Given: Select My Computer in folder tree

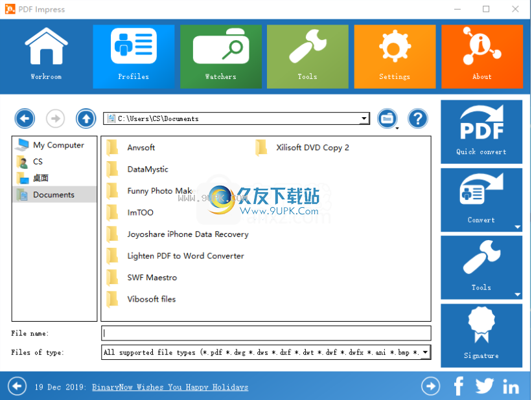Looking at the screenshot, I should [x=54, y=145].
